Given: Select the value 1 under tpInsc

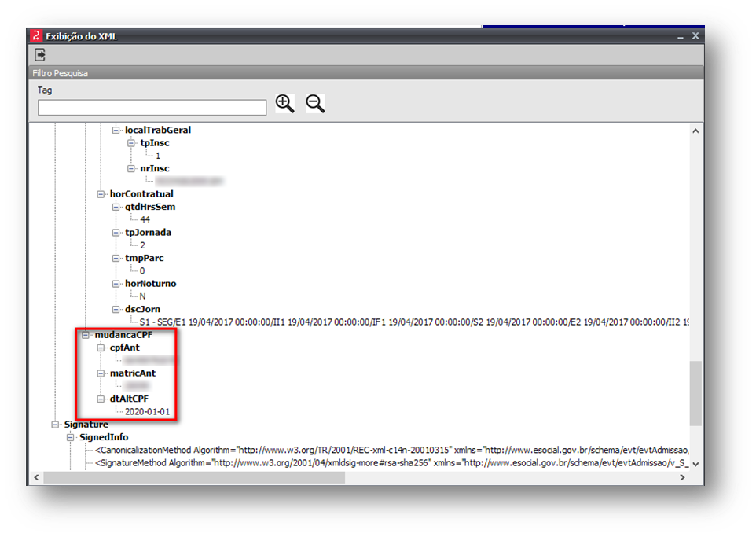Looking at the screenshot, I should tap(158, 156).
